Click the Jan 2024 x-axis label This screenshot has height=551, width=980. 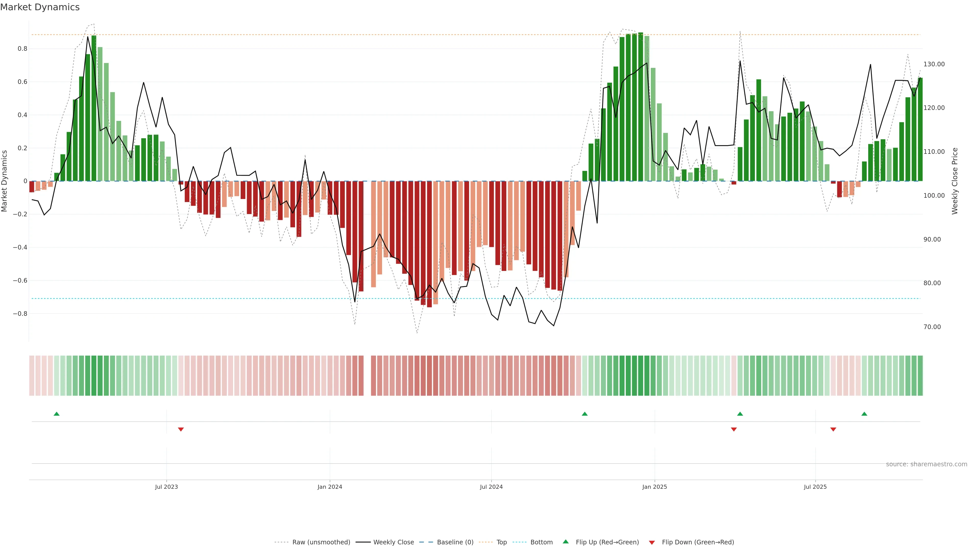pyautogui.click(x=330, y=487)
